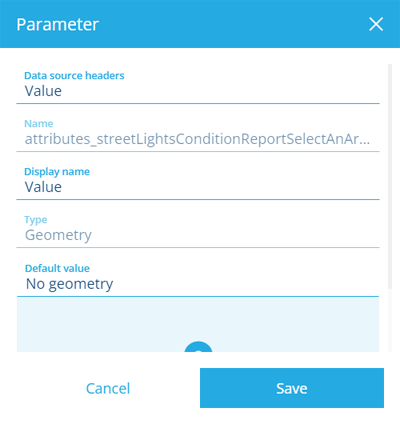Click the Type label
The image size is (400, 424).
pyautogui.click(x=36, y=220)
